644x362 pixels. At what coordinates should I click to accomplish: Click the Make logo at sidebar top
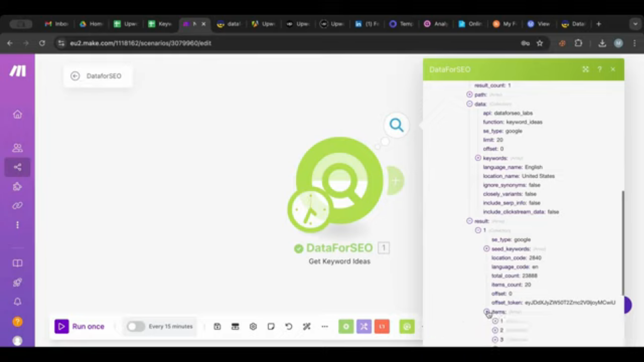pyautogui.click(x=17, y=71)
